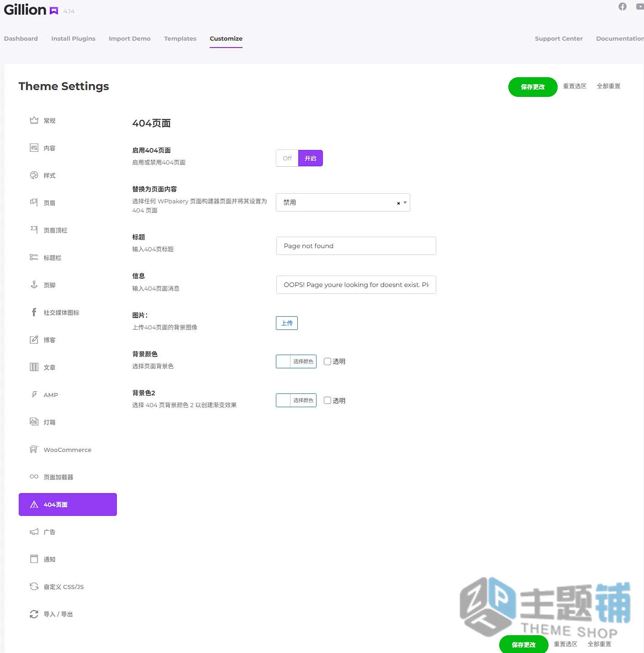644x653 pixels.
Task: Open the 页眉 header icon
Action: (x=34, y=202)
